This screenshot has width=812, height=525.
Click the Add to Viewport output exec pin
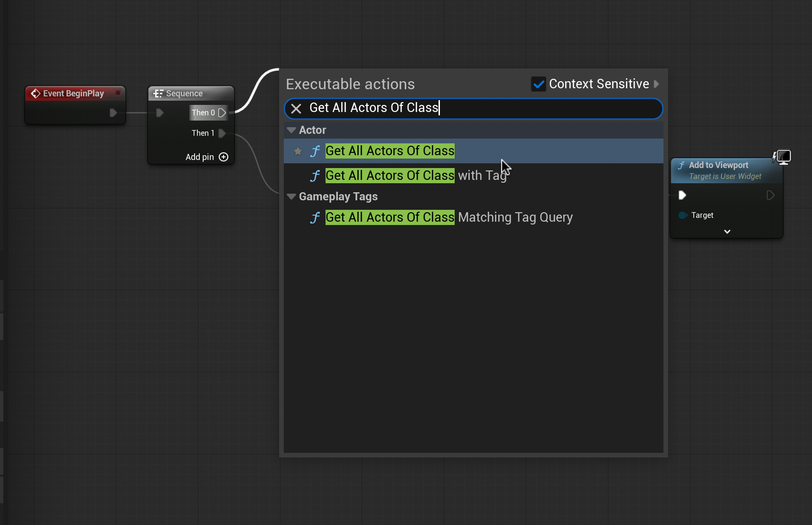tap(770, 195)
